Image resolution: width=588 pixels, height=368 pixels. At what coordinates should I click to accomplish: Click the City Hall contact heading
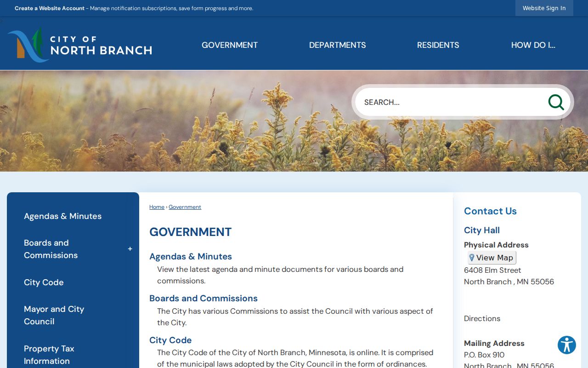pos(482,230)
